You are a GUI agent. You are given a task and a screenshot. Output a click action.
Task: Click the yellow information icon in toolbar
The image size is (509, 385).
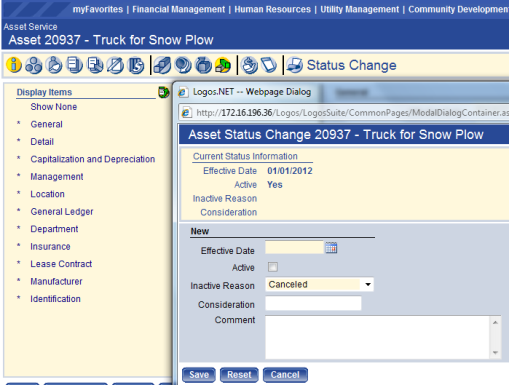[x=14, y=65]
